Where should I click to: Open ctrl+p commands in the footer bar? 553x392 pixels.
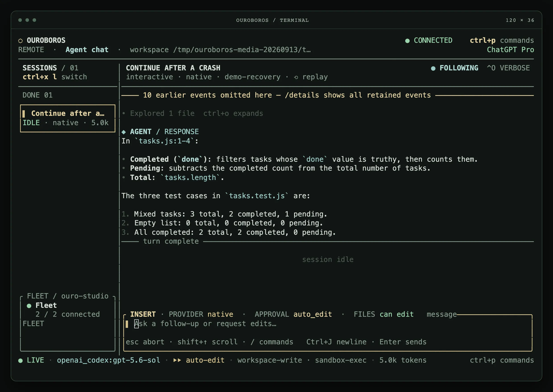click(x=502, y=360)
